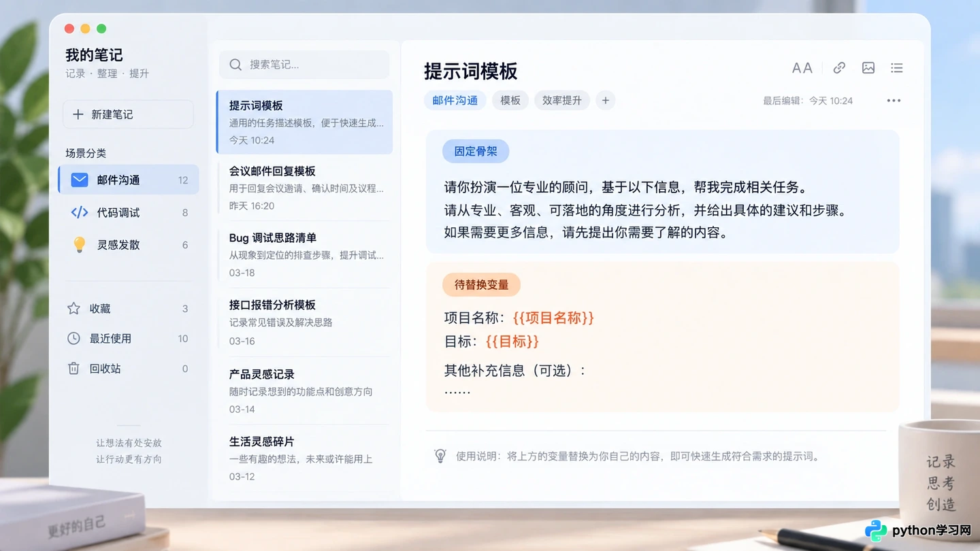Click the 待替换变量 section label
Viewport: 980px width, 551px height.
point(481,284)
